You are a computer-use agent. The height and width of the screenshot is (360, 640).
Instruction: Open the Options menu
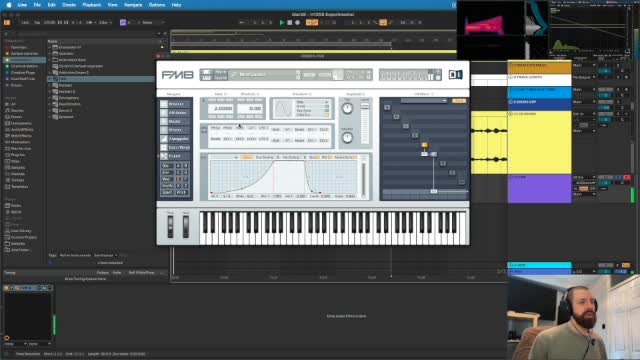(x=157, y=5)
